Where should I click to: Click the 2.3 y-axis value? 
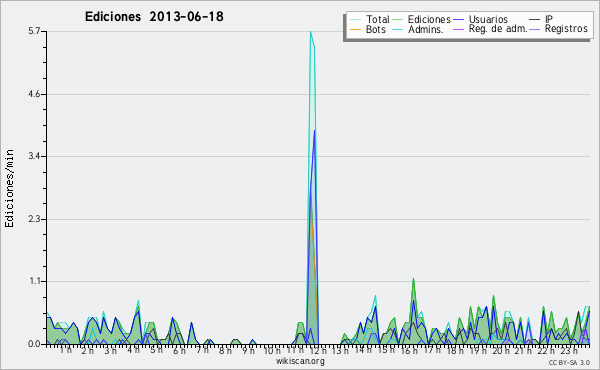[x=34, y=219]
